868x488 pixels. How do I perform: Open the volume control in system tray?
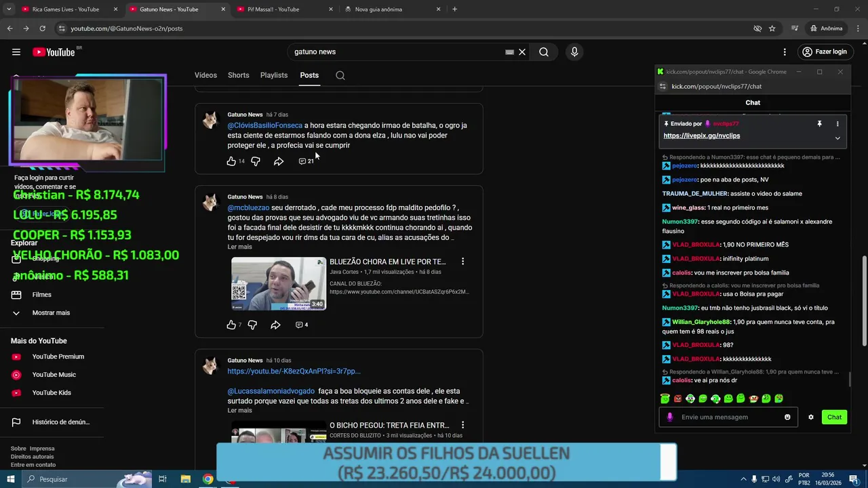pyautogui.click(x=776, y=479)
